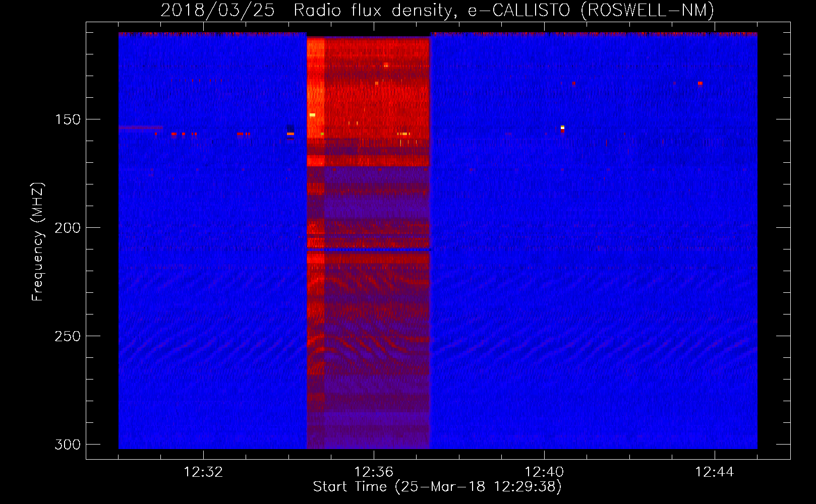Click the 12:32 time tick label

(x=203, y=472)
